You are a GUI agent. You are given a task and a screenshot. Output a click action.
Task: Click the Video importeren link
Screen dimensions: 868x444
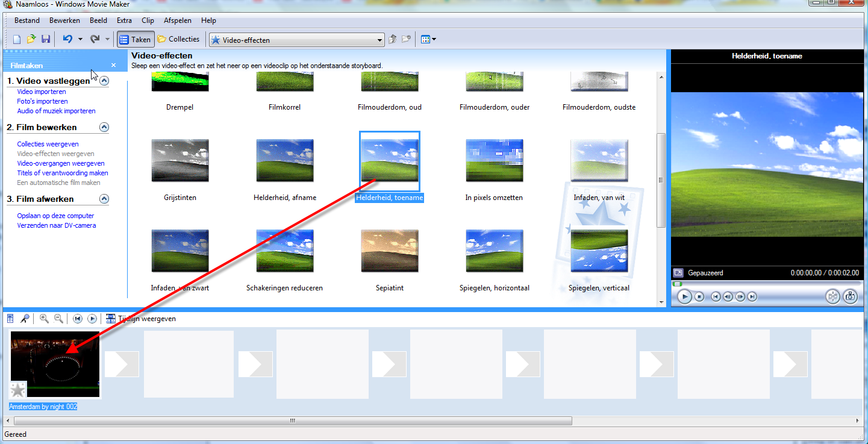coord(42,92)
